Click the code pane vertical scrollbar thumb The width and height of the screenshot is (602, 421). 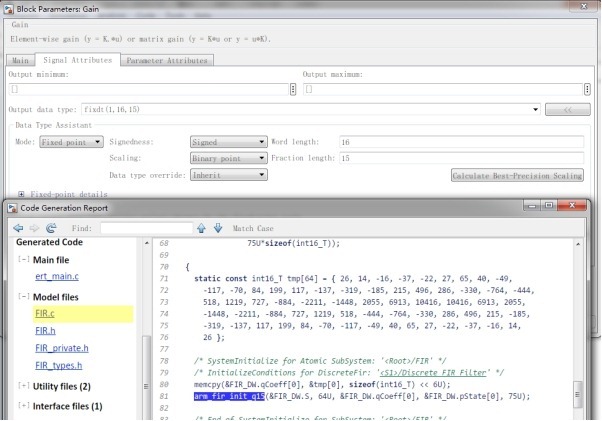[x=578, y=394]
